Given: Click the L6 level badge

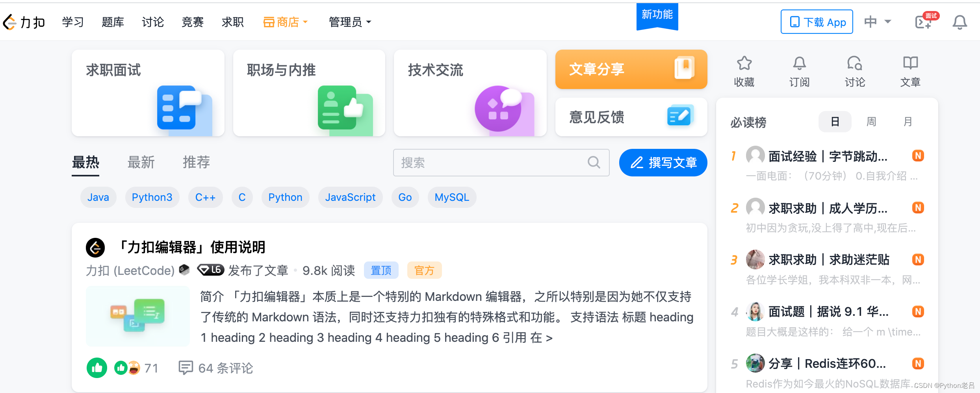Looking at the screenshot, I should click(211, 270).
